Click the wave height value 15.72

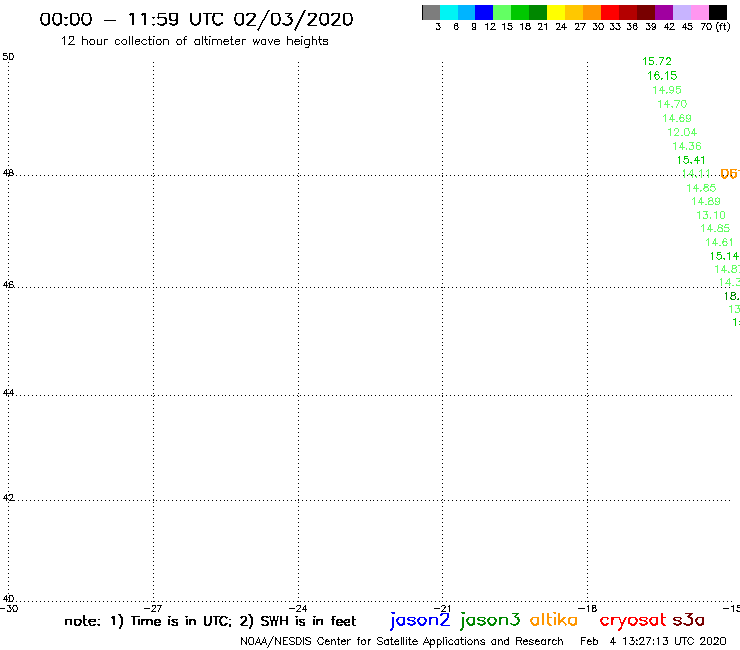(x=656, y=61)
